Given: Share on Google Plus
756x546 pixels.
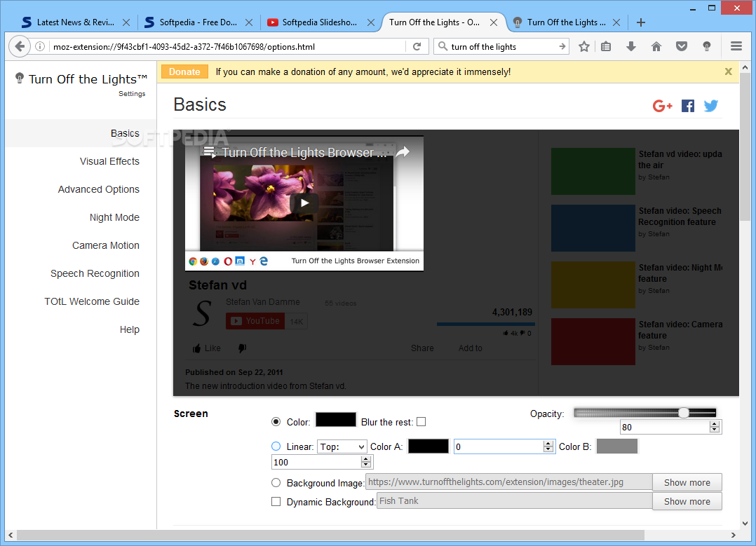Looking at the screenshot, I should click(x=663, y=106).
